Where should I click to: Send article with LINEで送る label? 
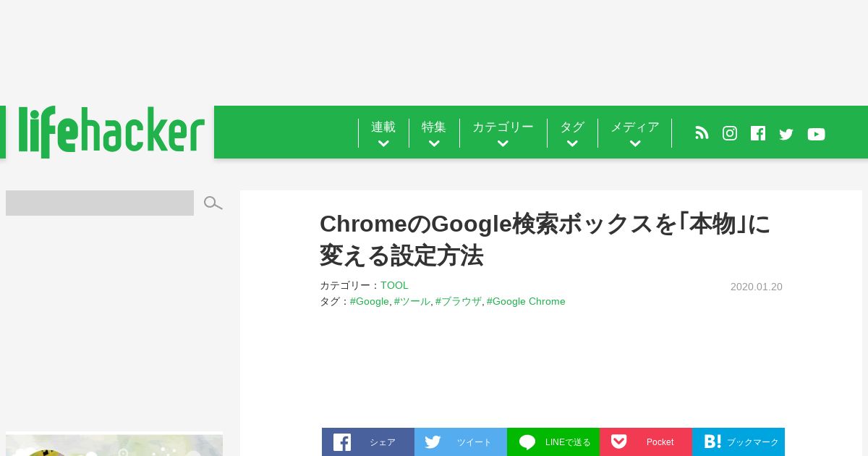coord(568,442)
